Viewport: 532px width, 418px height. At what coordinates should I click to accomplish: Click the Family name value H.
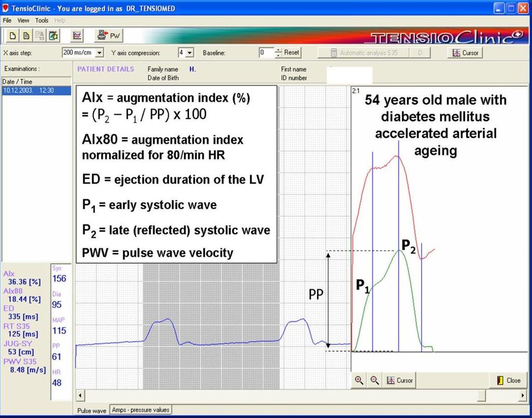click(192, 69)
